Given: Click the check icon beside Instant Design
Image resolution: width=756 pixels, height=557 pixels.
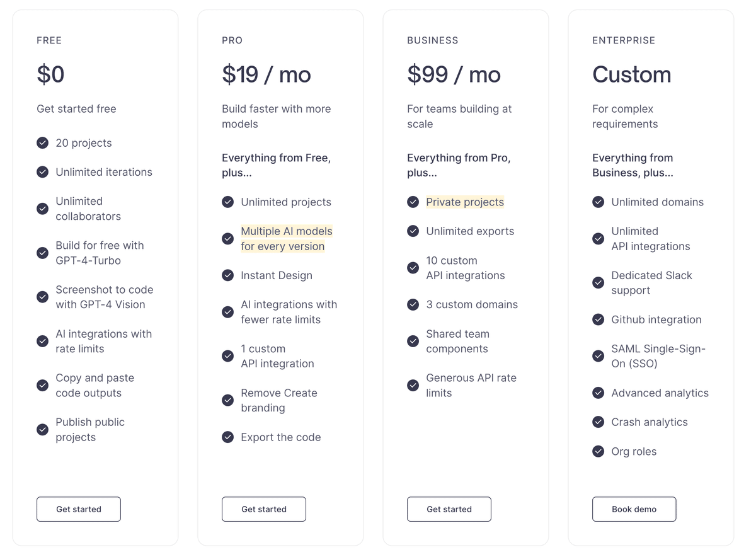Looking at the screenshot, I should pyautogui.click(x=227, y=275).
